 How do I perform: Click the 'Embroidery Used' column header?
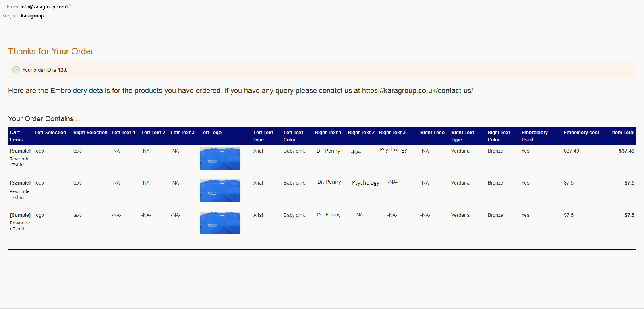(x=534, y=136)
